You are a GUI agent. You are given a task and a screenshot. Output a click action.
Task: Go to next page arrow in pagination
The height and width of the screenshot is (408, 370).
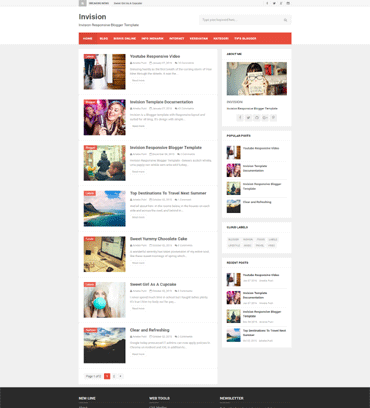[x=120, y=376]
